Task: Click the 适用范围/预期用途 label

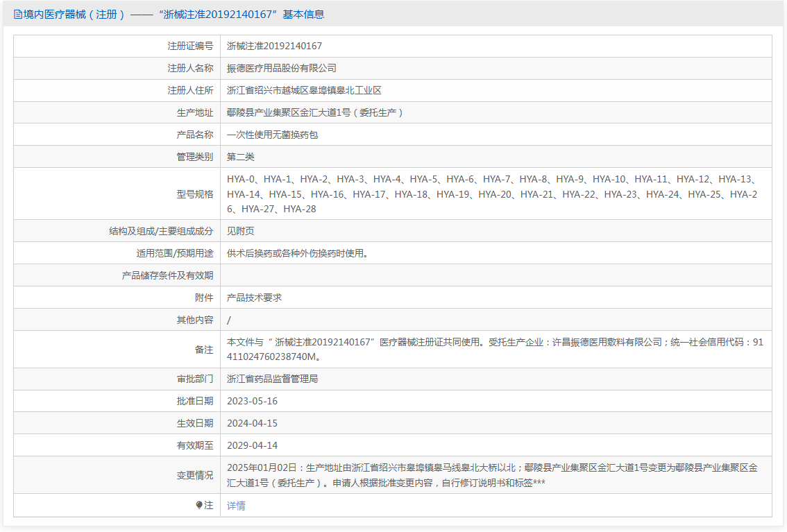Action: [x=175, y=254]
